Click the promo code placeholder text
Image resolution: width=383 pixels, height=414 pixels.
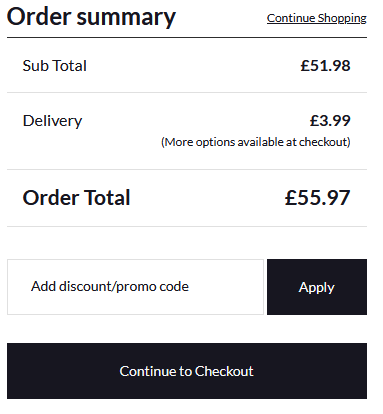tap(110, 287)
